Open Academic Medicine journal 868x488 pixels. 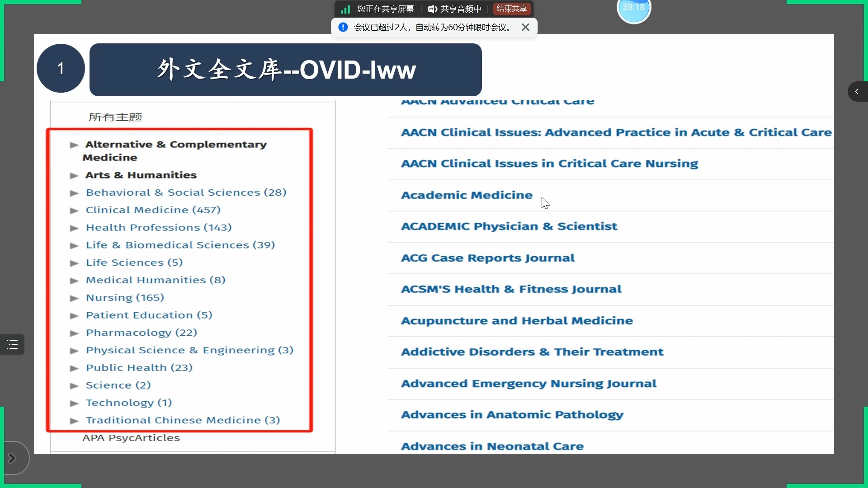click(x=467, y=195)
